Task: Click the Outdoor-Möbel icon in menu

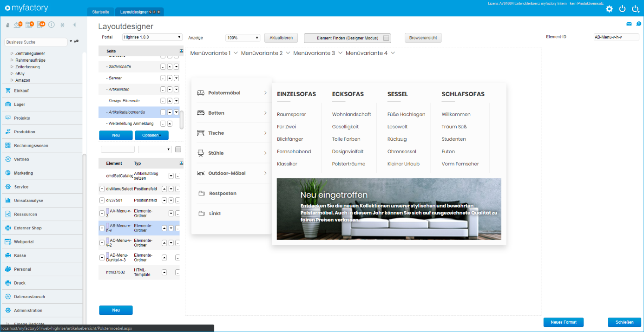Action: (x=201, y=173)
